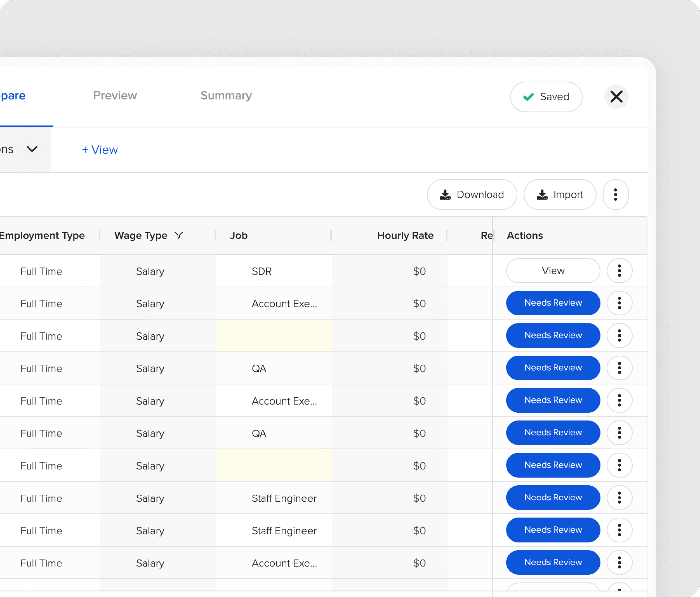The image size is (700, 597).
Task: Click the Wage Type filter funnel icon
Action: pyautogui.click(x=179, y=235)
